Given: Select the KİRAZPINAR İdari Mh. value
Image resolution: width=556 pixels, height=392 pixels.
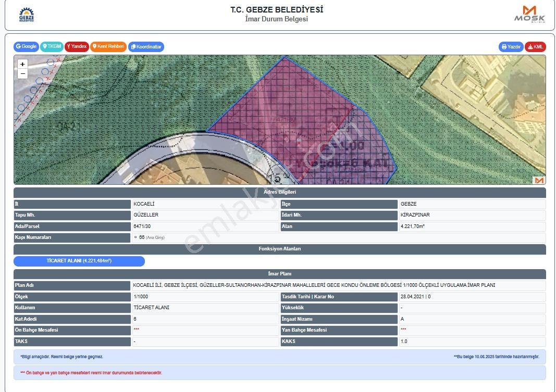Looking at the screenshot, I should pyautogui.click(x=415, y=215).
